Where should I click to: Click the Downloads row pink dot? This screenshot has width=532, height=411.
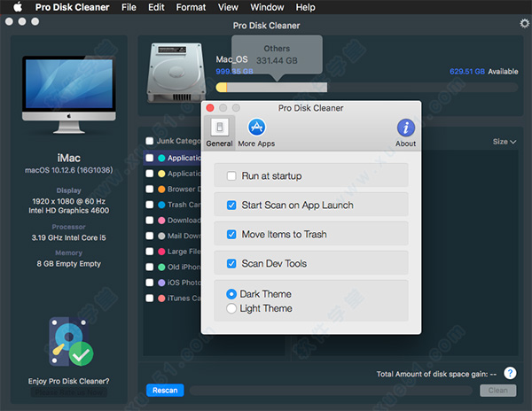click(161, 221)
